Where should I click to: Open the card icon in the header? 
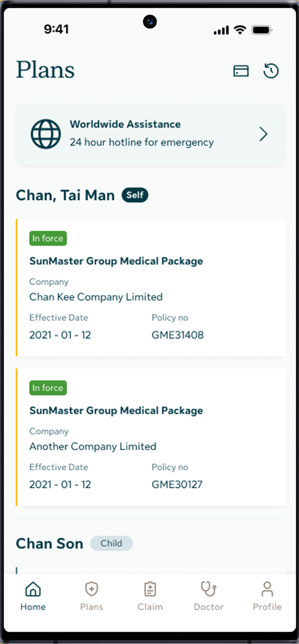[241, 71]
